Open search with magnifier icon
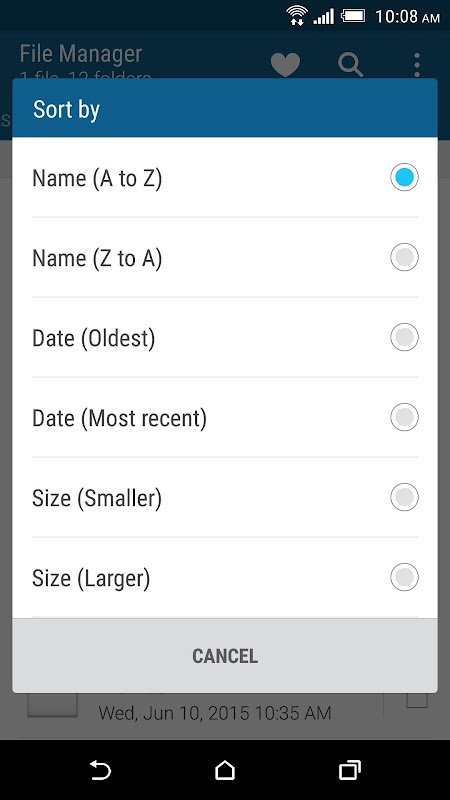This screenshot has width=450, height=800. click(x=351, y=65)
